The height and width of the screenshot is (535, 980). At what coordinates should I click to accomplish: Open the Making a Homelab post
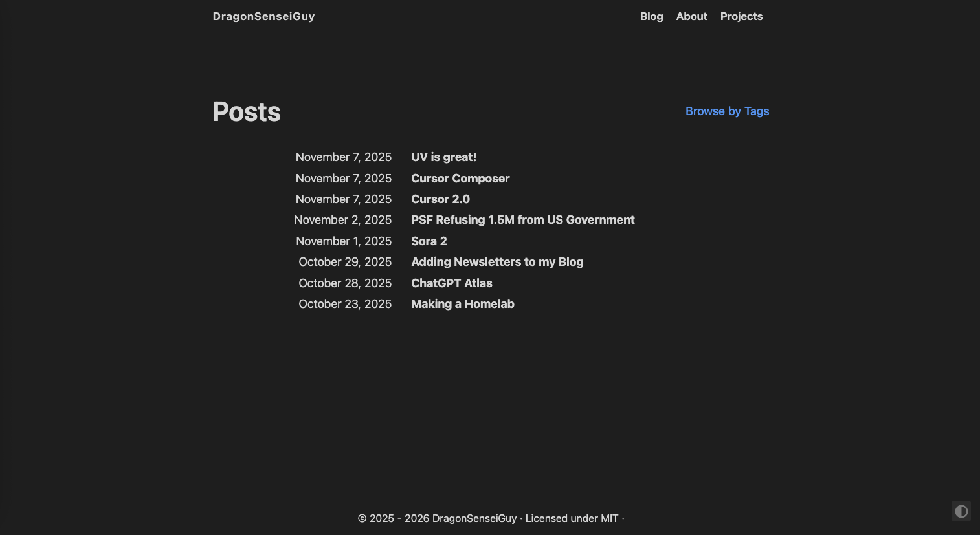[462, 304]
